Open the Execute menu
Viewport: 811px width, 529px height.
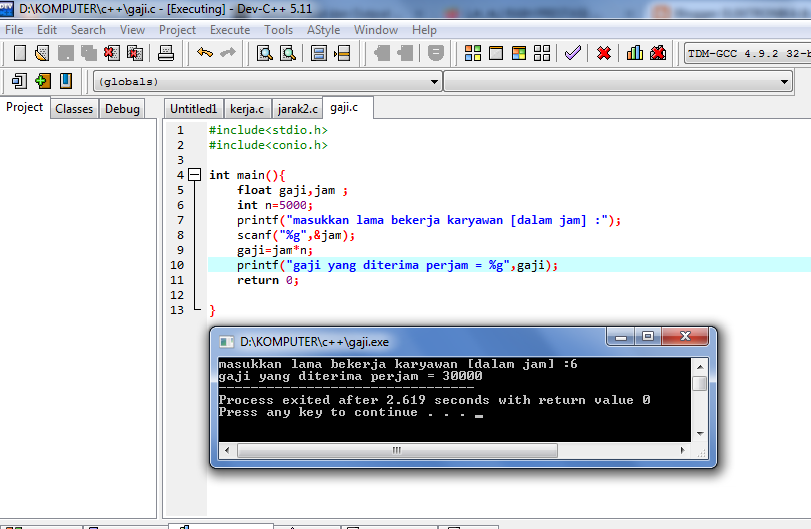(x=230, y=30)
